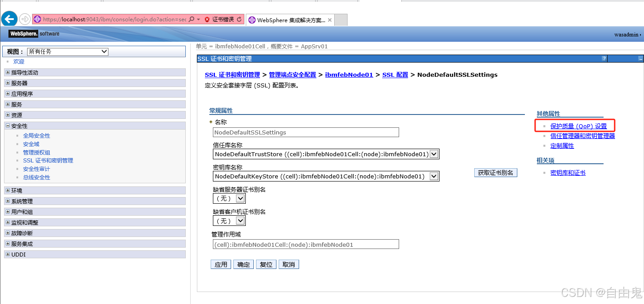Open 安全性审计 link
Viewport: 644px width, 304px height.
pyautogui.click(x=36, y=169)
